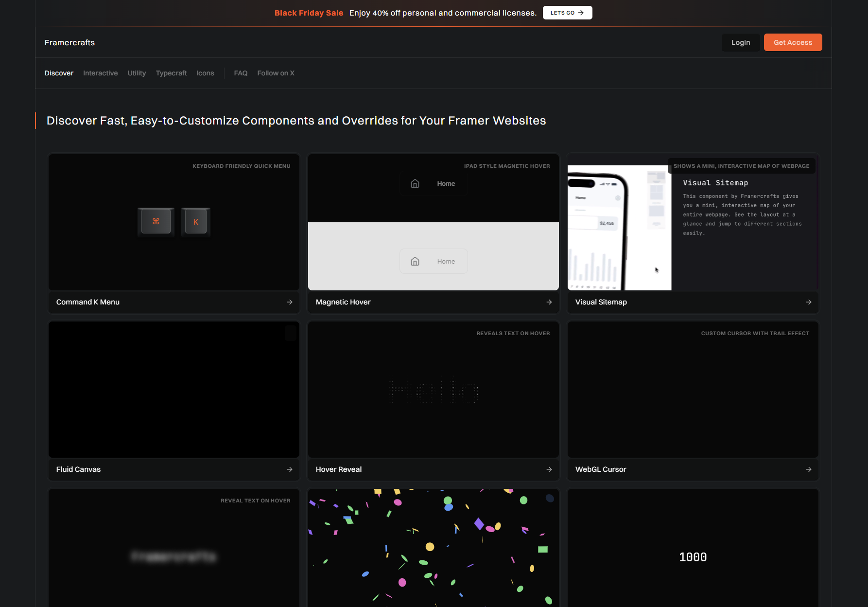The width and height of the screenshot is (868, 607).
Task: Open the Typecraft tab
Action: (x=171, y=73)
